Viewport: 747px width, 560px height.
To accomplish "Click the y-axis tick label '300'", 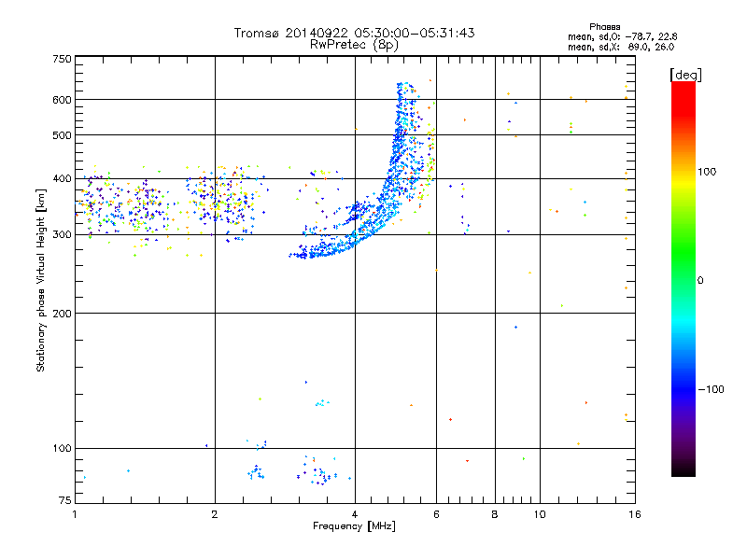I will point(62,235).
